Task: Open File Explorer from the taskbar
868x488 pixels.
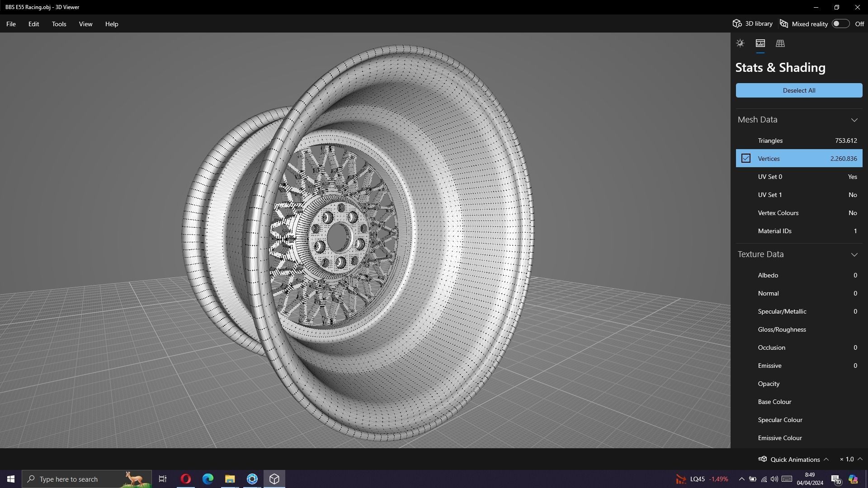Action: coord(230,479)
